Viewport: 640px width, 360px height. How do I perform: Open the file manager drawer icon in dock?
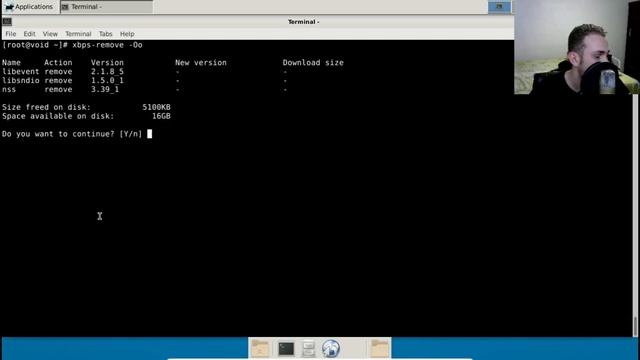[309, 349]
